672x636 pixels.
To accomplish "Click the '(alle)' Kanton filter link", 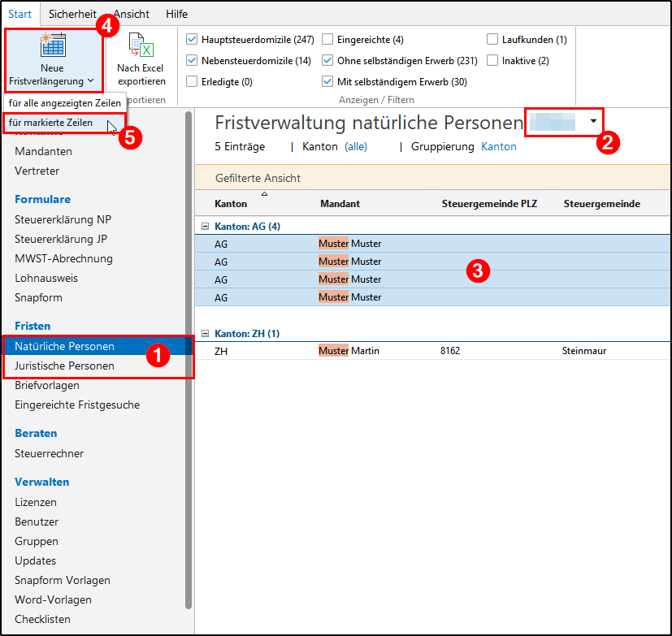I will [x=356, y=147].
